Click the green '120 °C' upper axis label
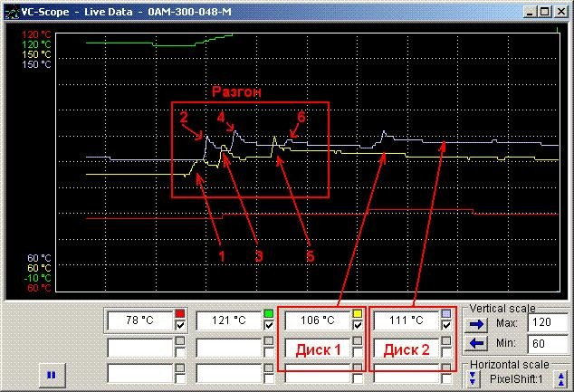Image resolution: width=574 pixels, height=392 pixels. tap(36, 44)
